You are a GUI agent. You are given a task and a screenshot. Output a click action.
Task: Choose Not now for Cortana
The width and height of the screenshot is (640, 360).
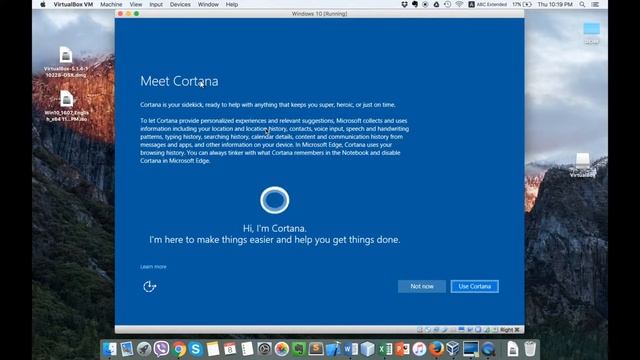pyautogui.click(x=422, y=287)
